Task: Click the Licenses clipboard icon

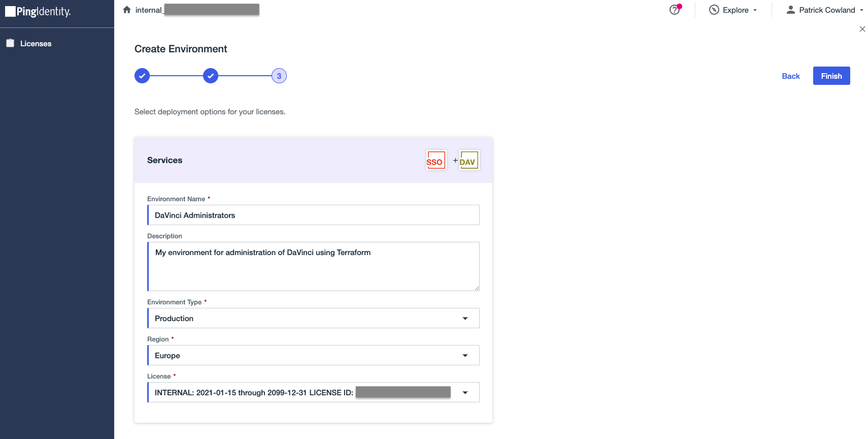Action: pyautogui.click(x=10, y=43)
